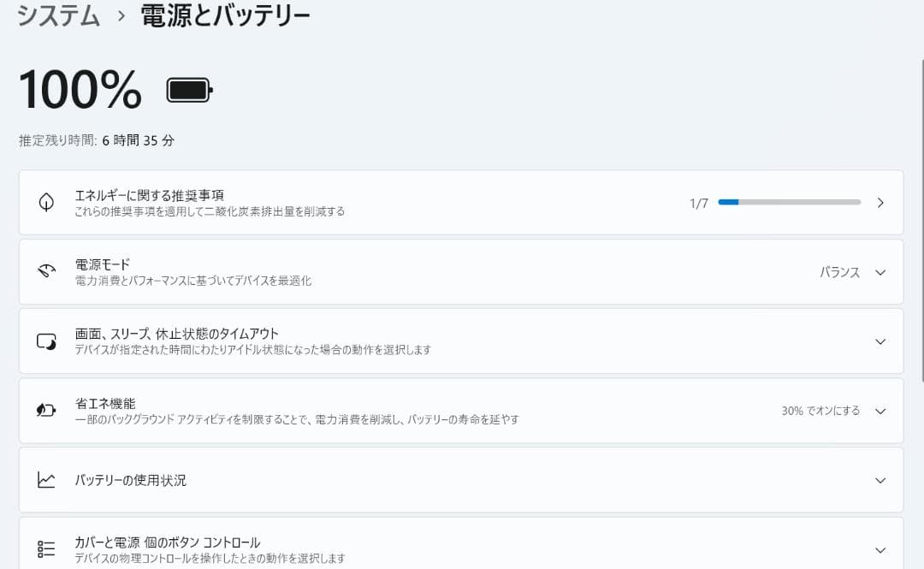Expand the 省エネ機能 section chevron

tap(880, 411)
